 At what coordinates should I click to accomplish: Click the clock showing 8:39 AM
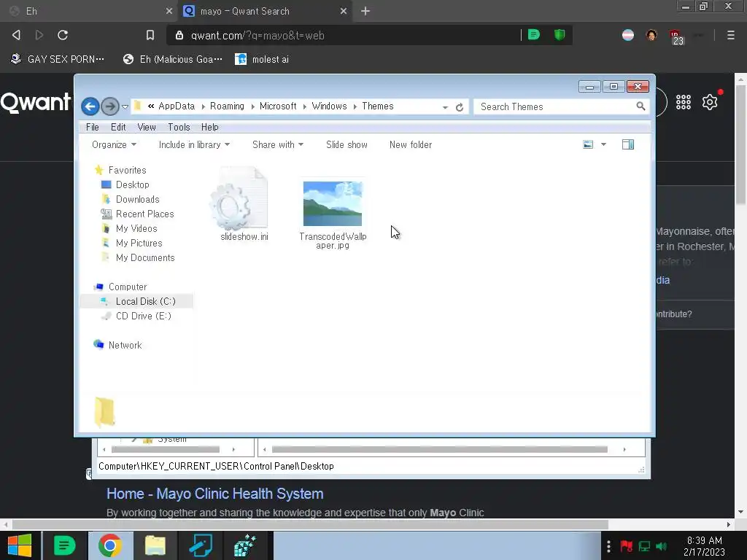(x=704, y=540)
